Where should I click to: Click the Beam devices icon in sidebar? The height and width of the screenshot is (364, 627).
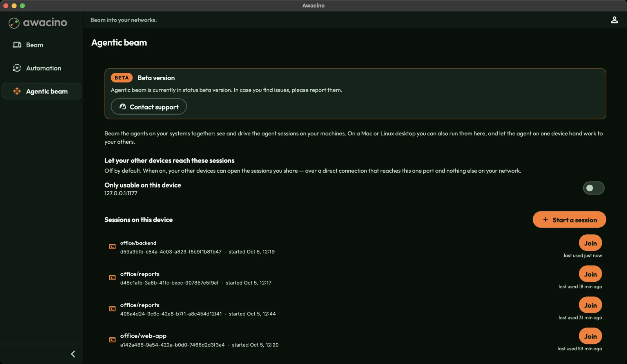coord(17,45)
